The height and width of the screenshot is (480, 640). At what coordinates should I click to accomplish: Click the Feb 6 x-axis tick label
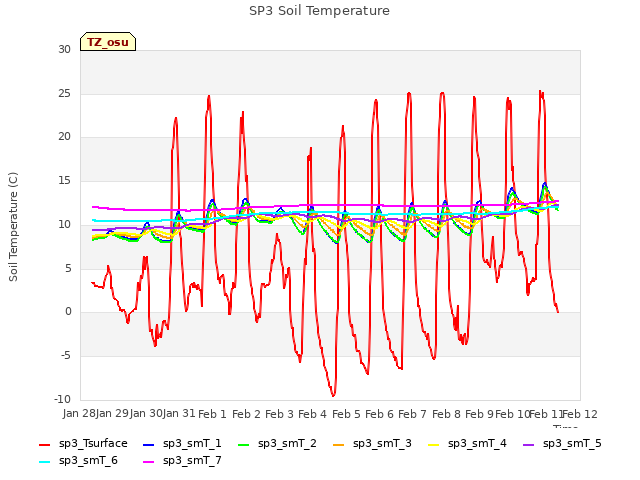click(x=379, y=414)
